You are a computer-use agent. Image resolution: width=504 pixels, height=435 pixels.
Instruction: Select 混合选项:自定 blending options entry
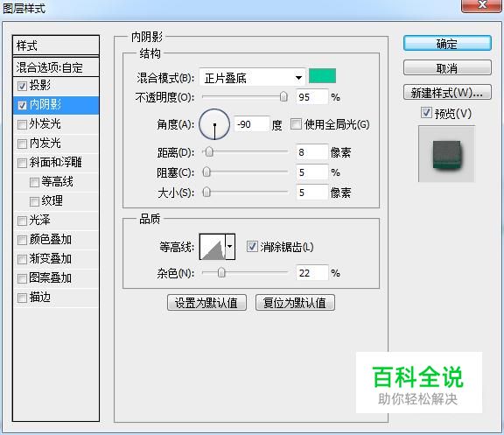click(56, 67)
